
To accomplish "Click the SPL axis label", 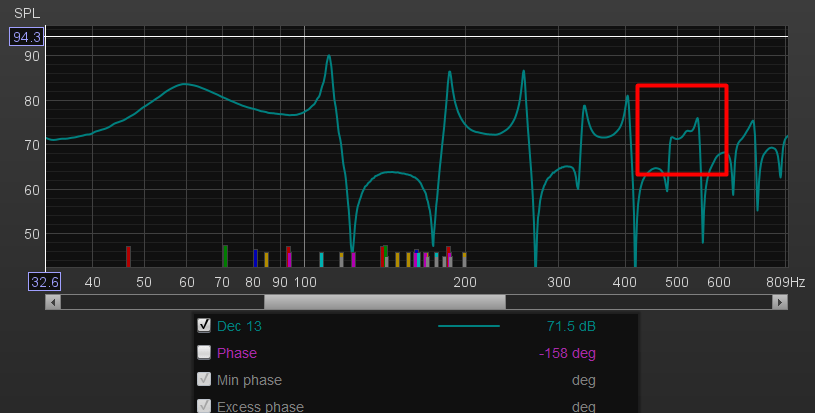I will (x=27, y=13).
